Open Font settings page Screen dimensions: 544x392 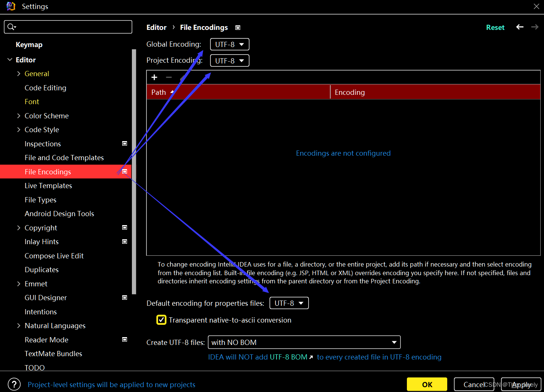32,102
